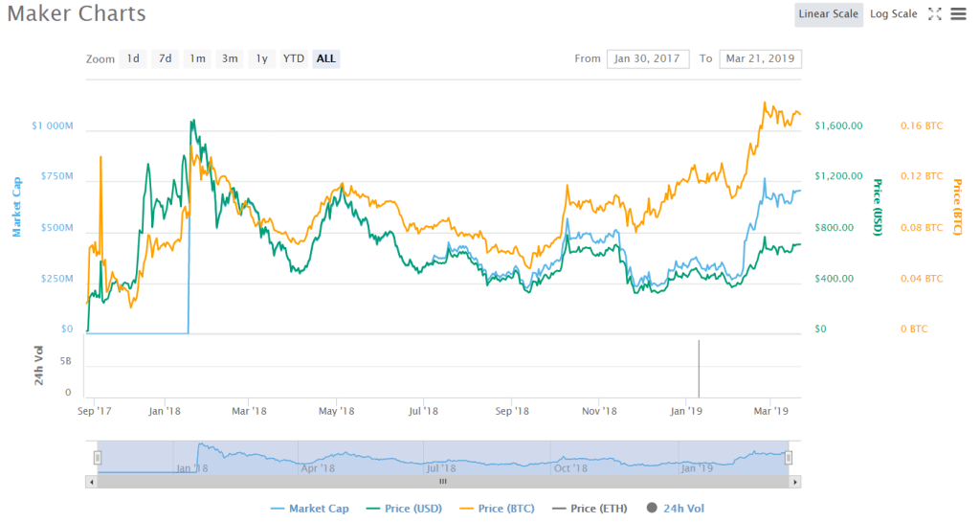Image resolution: width=980 pixels, height=522 pixels.
Task: Choose the YTD zoom range
Action: click(x=294, y=58)
